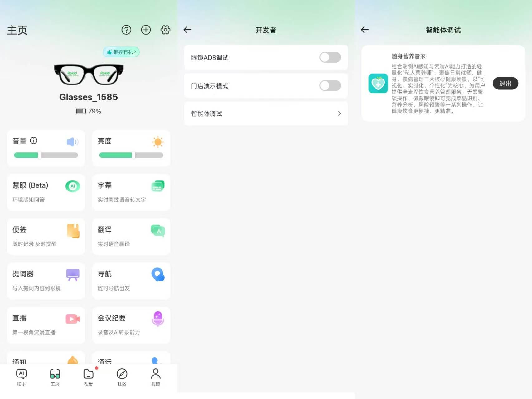
Task: Open the 会议纪要 microphone icon
Action: click(x=158, y=319)
